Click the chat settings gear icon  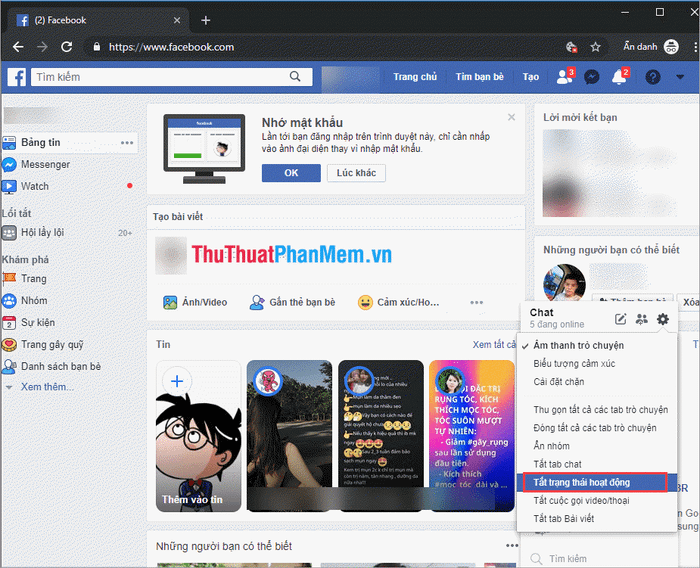(663, 319)
